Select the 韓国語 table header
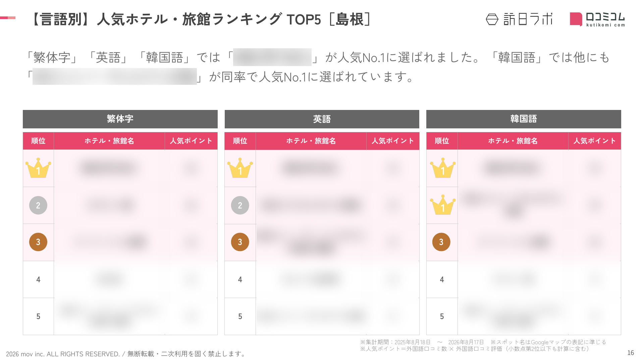Screen dimensions: 644x362 point(524,119)
